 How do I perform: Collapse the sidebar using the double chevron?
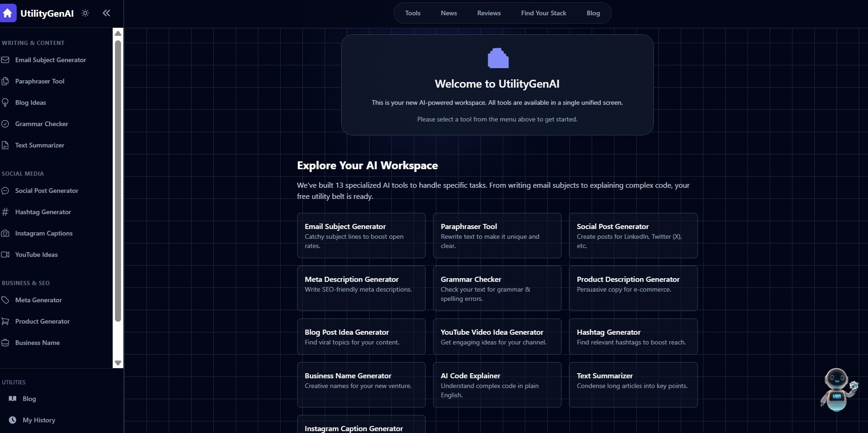106,13
